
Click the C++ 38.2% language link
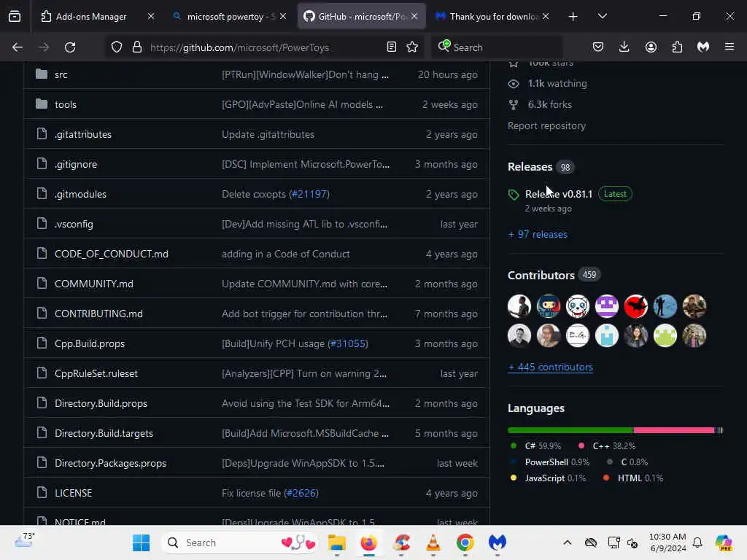(614, 446)
